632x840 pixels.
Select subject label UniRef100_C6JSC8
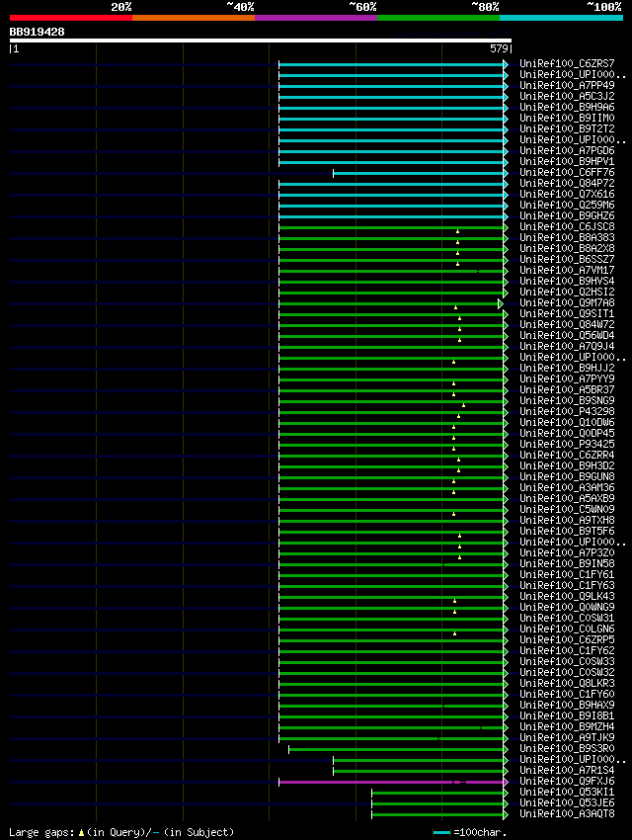pos(567,226)
